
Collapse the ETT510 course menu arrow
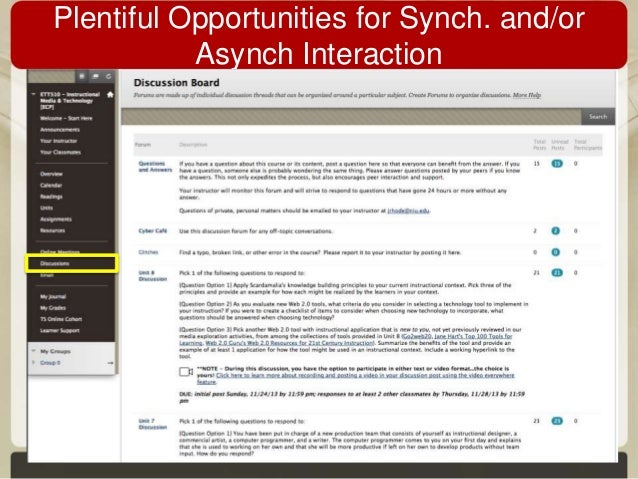(x=33, y=94)
